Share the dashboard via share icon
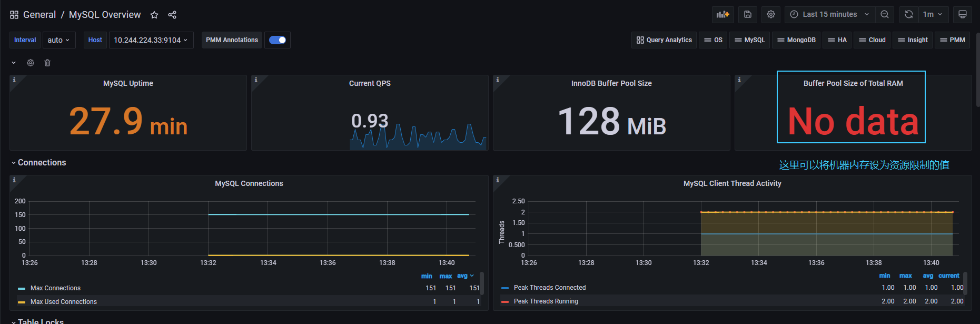Screen dimensions: 980x324 (x=172, y=15)
